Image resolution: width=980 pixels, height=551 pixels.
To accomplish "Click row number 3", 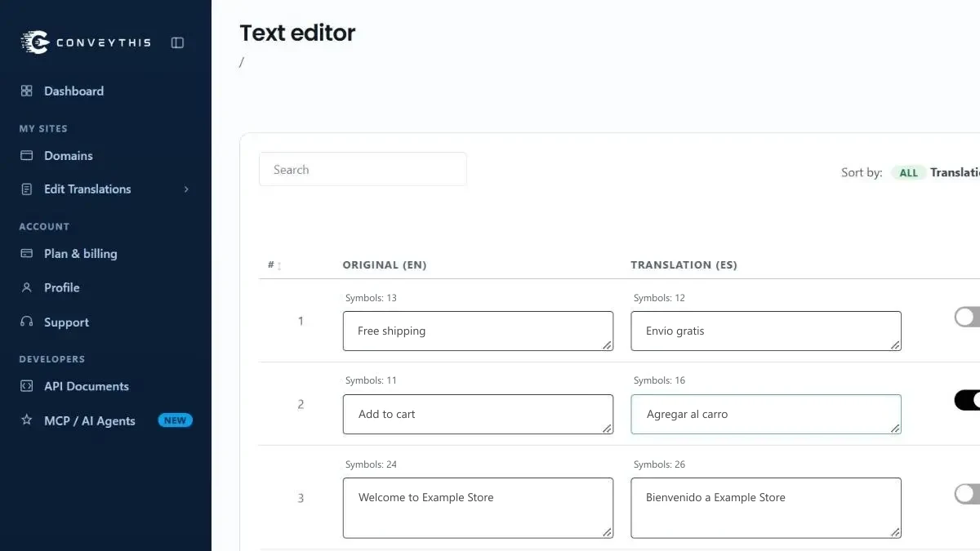I will click(x=301, y=498).
